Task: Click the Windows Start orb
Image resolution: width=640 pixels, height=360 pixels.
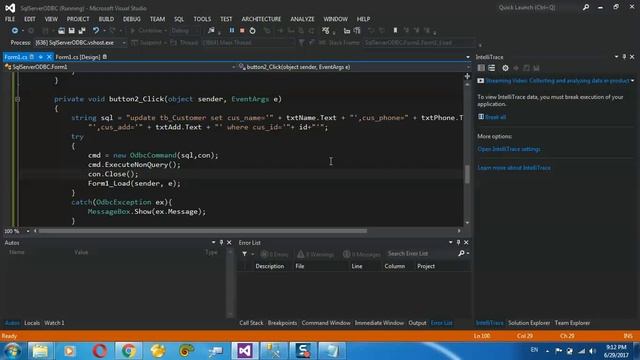Action: pyautogui.click(x=12, y=351)
